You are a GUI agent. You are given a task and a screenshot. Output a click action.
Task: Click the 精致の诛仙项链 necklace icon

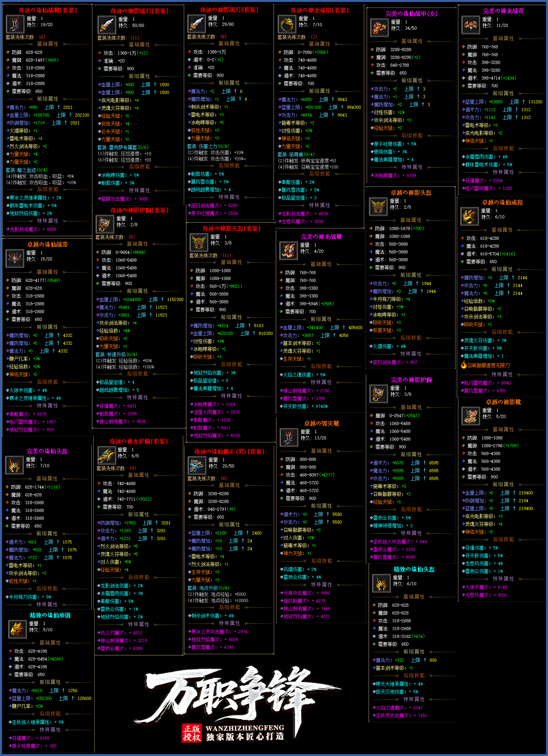(x=18, y=629)
